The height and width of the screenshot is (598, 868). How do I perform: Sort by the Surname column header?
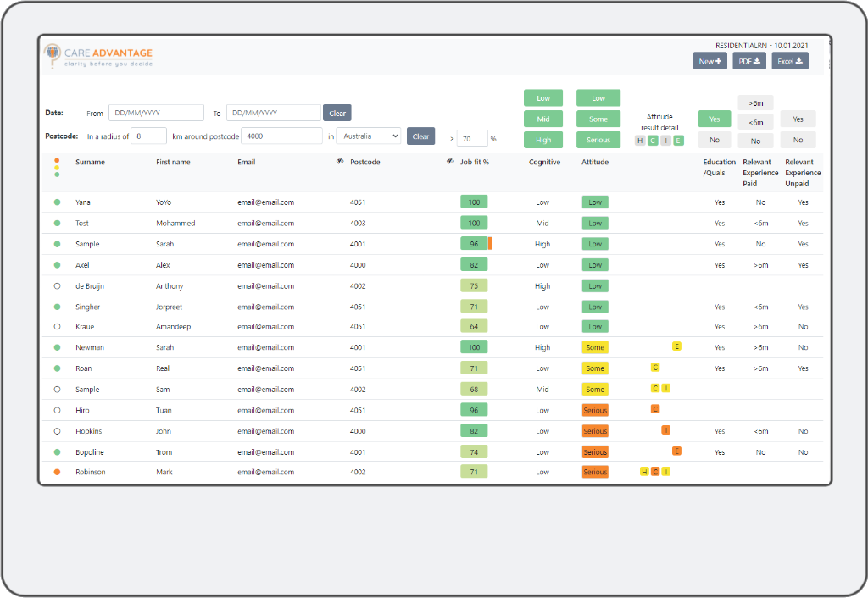90,162
